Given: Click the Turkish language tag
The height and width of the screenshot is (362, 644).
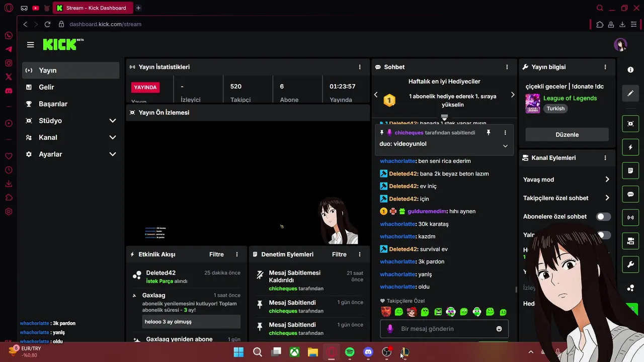Looking at the screenshot, I should pos(556,109).
